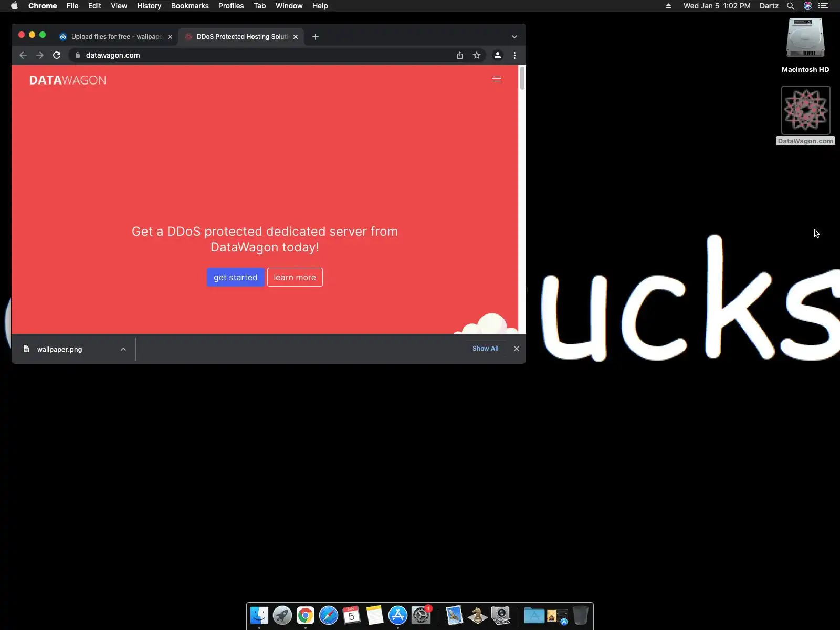Share this page via share icon
Image resolution: width=840 pixels, height=630 pixels.
pyautogui.click(x=460, y=55)
